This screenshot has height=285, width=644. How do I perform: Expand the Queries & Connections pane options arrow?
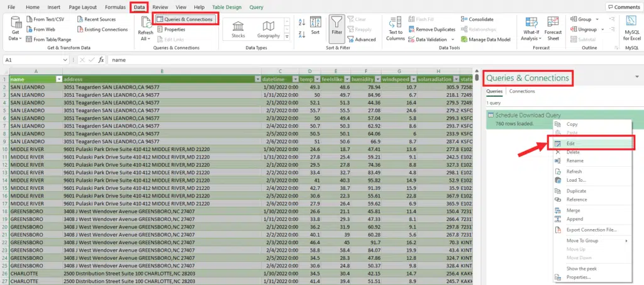[636, 77]
